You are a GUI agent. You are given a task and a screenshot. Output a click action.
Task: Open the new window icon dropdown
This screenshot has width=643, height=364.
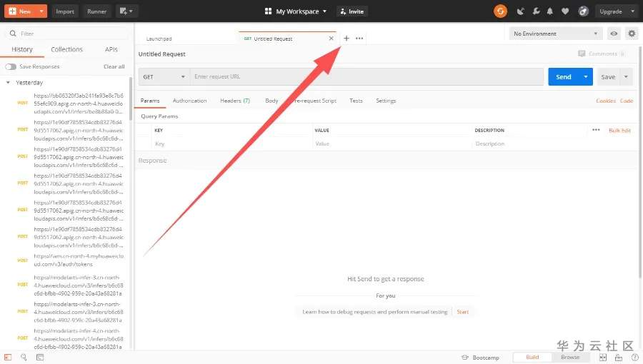click(126, 11)
